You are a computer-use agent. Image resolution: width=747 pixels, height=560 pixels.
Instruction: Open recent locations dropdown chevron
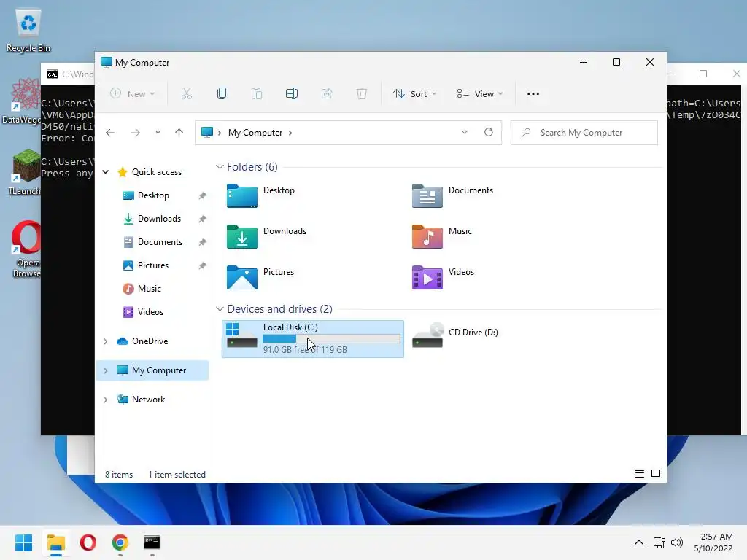coord(158,133)
